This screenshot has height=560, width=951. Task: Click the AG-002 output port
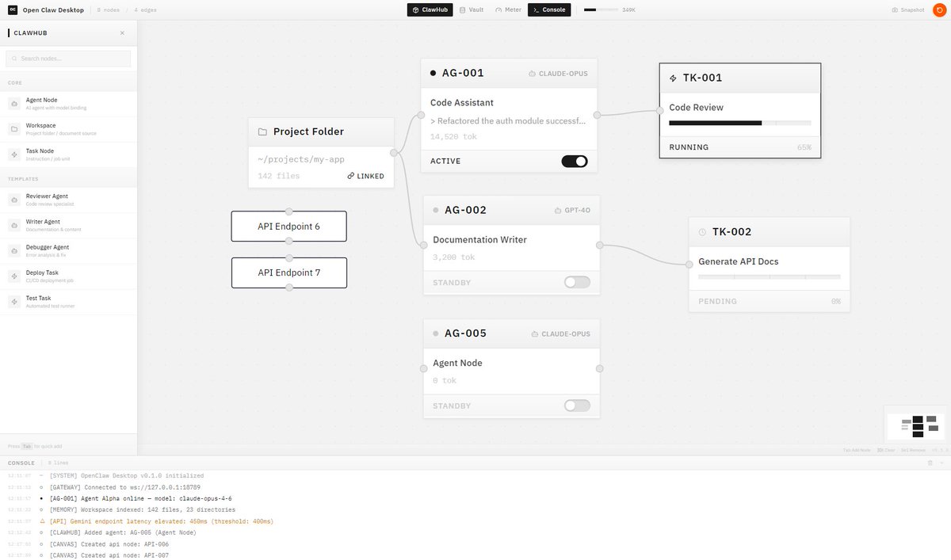[x=599, y=246]
